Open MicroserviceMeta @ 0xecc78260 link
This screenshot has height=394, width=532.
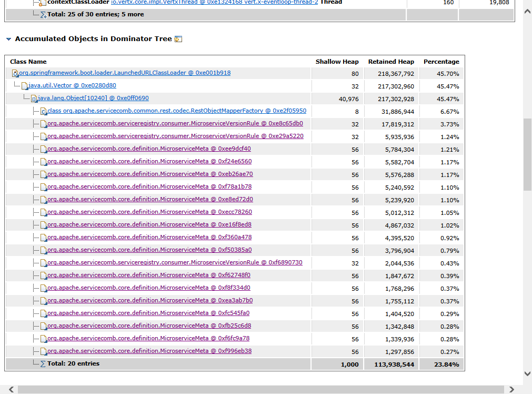point(149,212)
